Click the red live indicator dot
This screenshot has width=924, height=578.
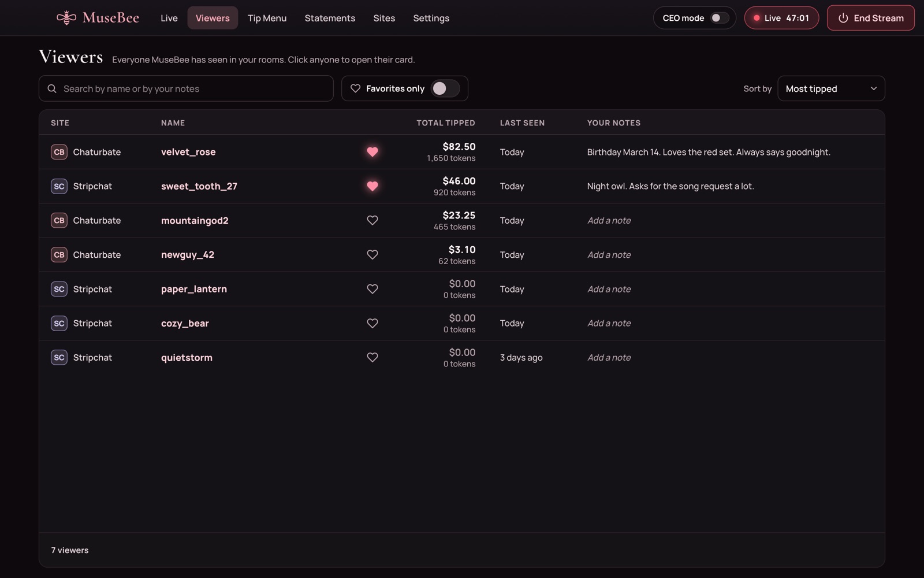click(757, 18)
